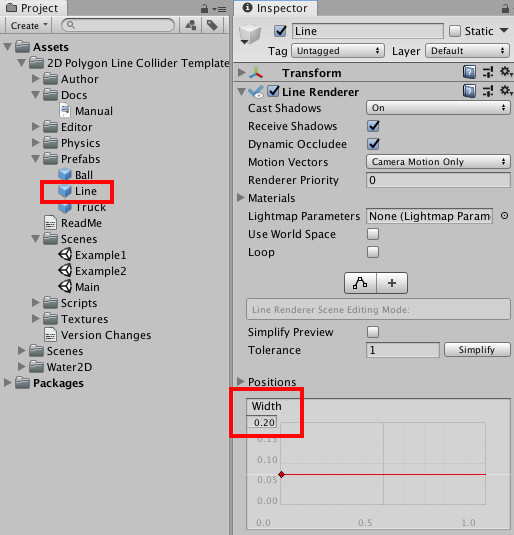
Task: Click the Edit Points scene editing button
Action: [360, 283]
